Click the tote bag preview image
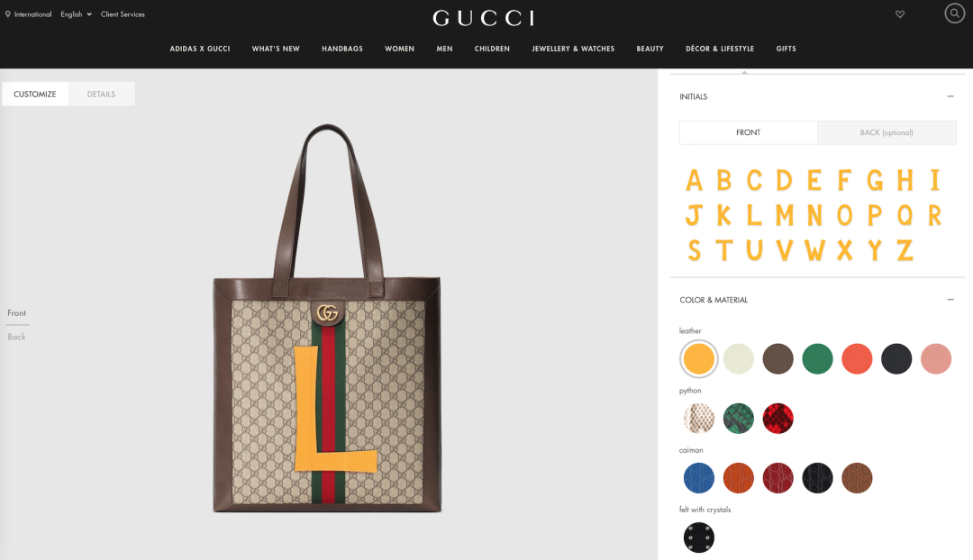The height and width of the screenshot is (560, 973). tap(327, 318)
